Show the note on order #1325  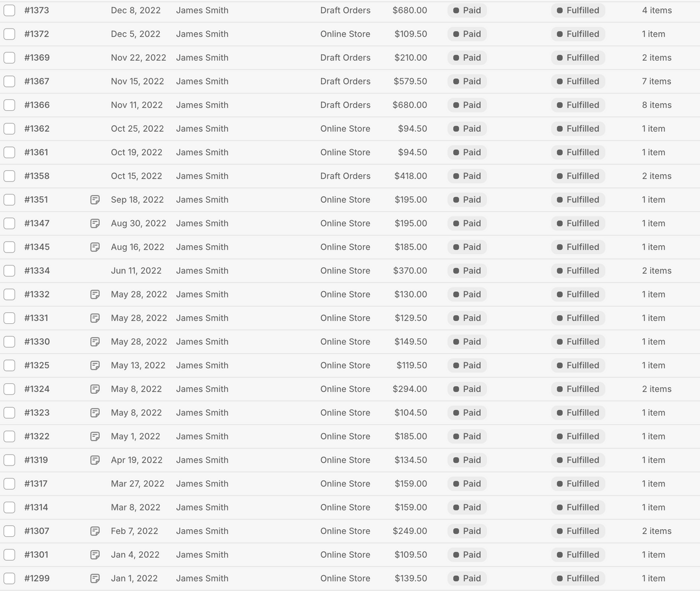click(94, 365)
